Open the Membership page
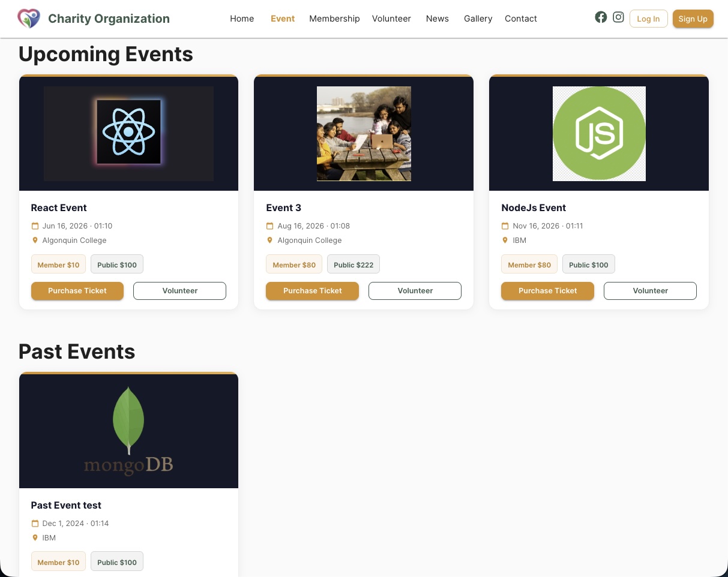The height and width of the screenshot is (577, 728). 334,19
